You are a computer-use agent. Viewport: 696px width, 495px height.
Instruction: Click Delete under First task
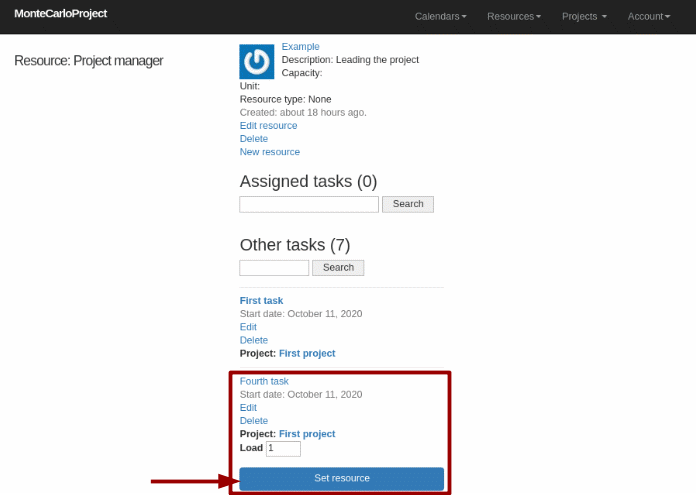tap(254, 340)
